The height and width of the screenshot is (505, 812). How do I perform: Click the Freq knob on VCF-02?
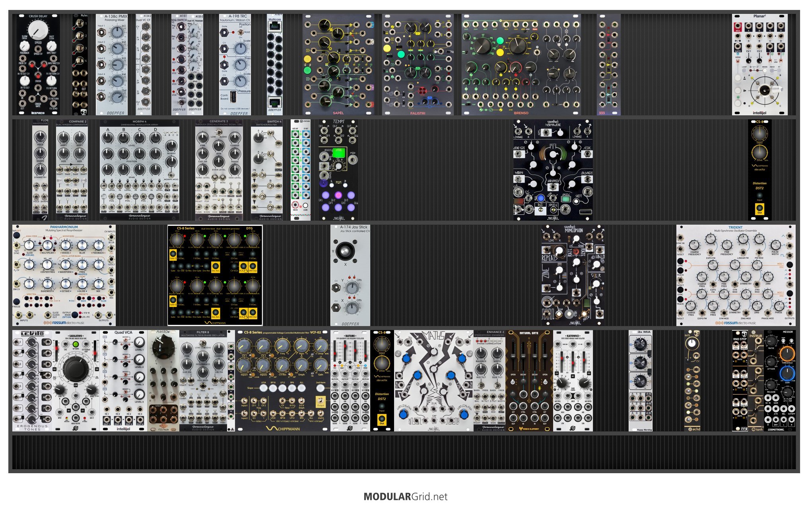pyautogui.click(x=282, y=347)
